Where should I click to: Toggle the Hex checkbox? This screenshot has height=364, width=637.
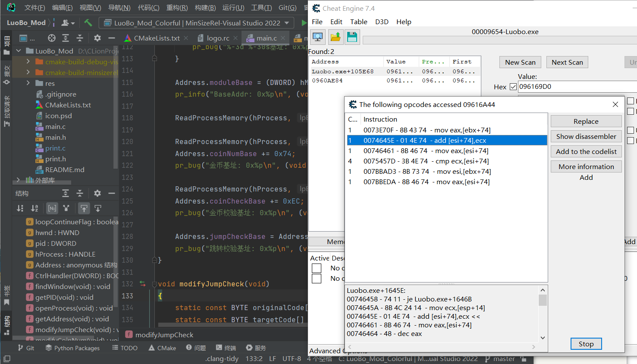(513, 87)
